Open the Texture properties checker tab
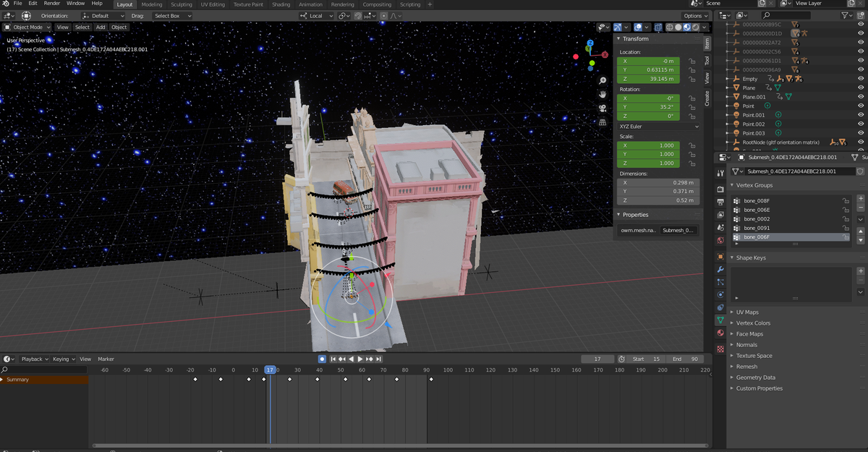 click(x=720, y=349)
